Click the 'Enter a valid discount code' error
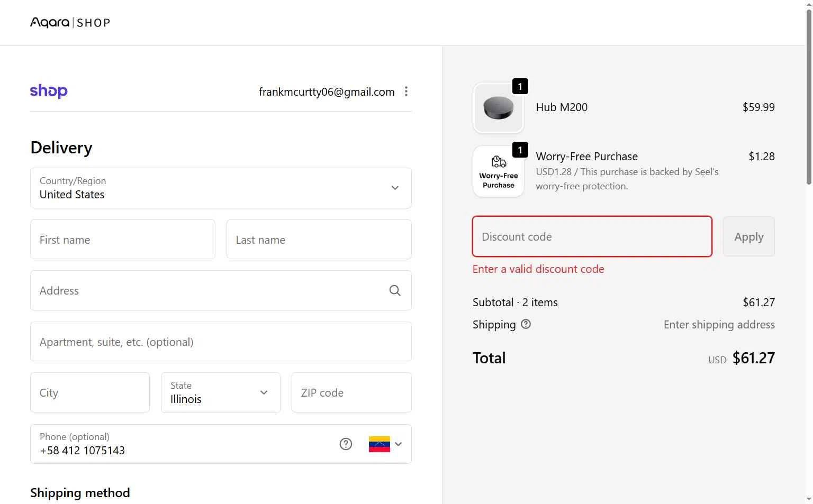The width and height of the screenshot is (813, 504). click(538, 269)
